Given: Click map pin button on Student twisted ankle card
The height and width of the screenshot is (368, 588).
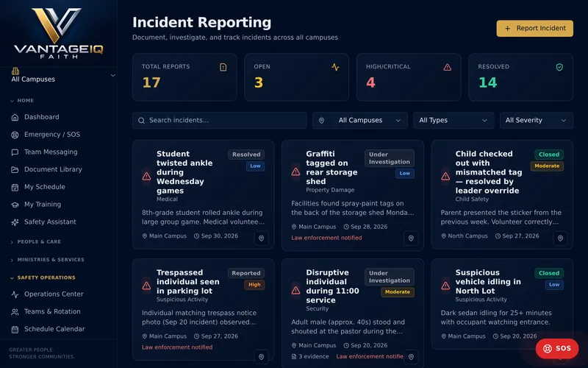Looking at the screenshot, I should pyautogui.click(x=262, y=238).
